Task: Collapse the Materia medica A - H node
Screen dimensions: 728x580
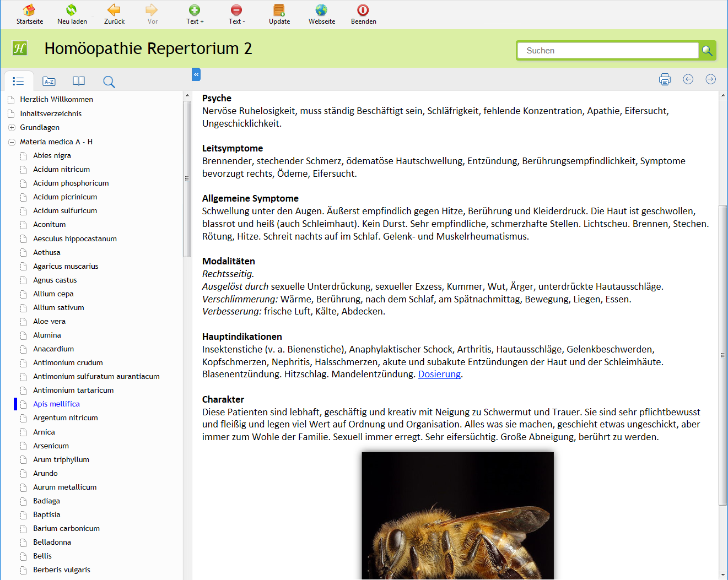Action: [12, 142]
